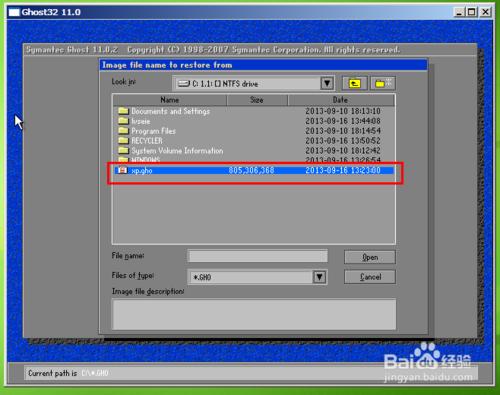
Task: Open the *.GHO file type combo box
Action: click(x=257, y=277)
